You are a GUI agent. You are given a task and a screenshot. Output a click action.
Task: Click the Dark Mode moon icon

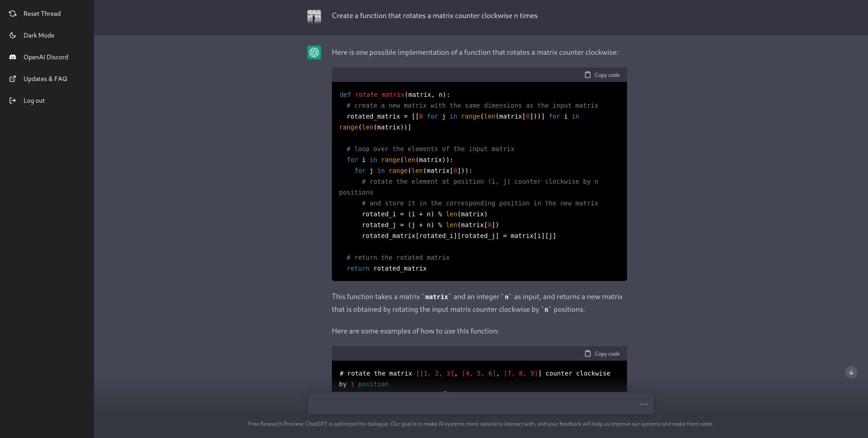click(x=13, y=35)
